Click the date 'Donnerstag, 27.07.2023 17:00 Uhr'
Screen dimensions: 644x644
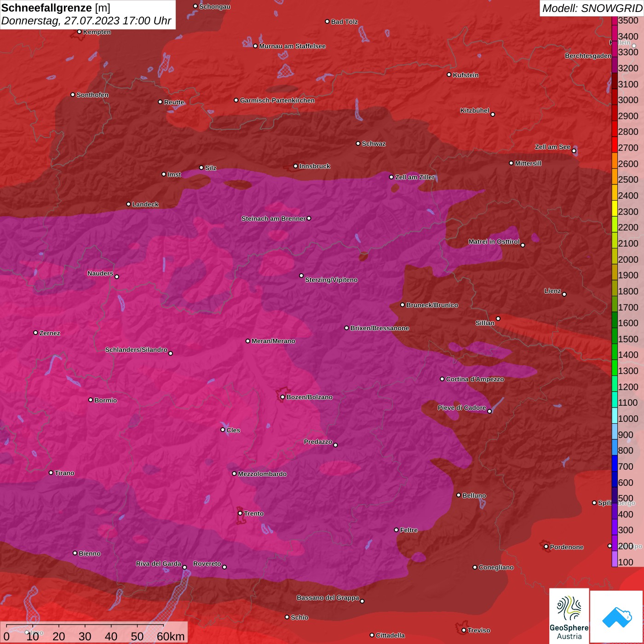tap(86, 21)
